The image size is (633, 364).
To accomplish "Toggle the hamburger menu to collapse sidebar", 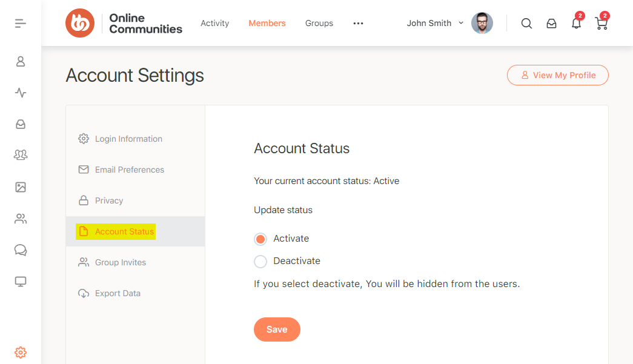I will tap(21, 24).
